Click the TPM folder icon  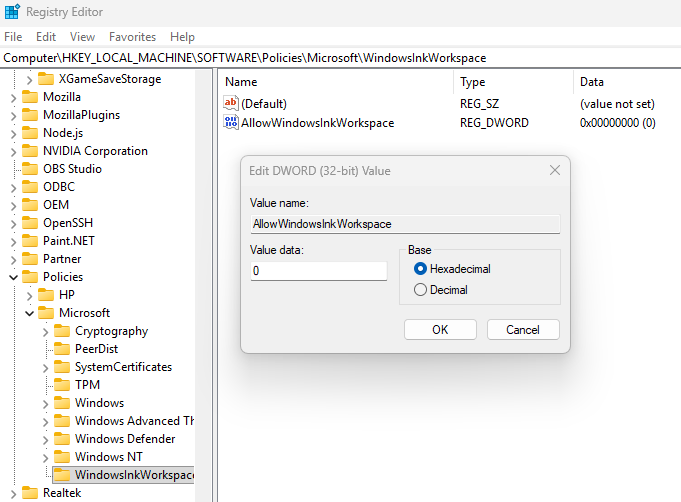(x=62, y=385)
